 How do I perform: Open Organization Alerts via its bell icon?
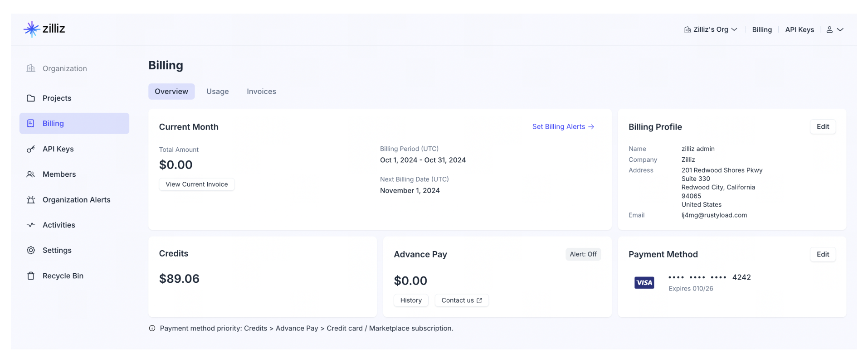(x=30, y=199)
